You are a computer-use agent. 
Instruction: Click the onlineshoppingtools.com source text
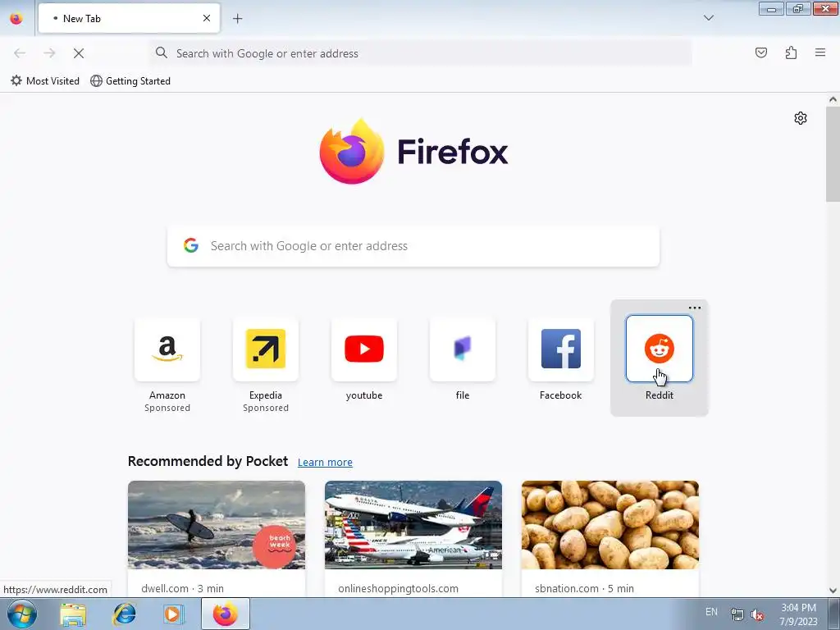point(398,588)
